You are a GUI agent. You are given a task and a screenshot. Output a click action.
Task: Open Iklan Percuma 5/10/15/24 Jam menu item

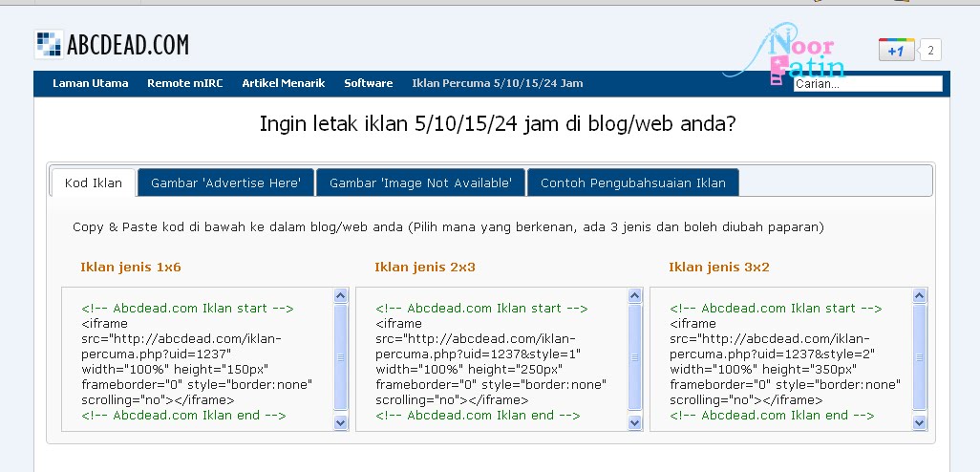[498, 83]
